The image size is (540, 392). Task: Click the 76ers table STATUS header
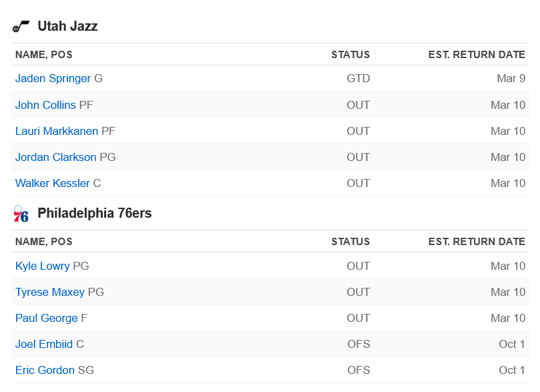[x=350, y=242]
